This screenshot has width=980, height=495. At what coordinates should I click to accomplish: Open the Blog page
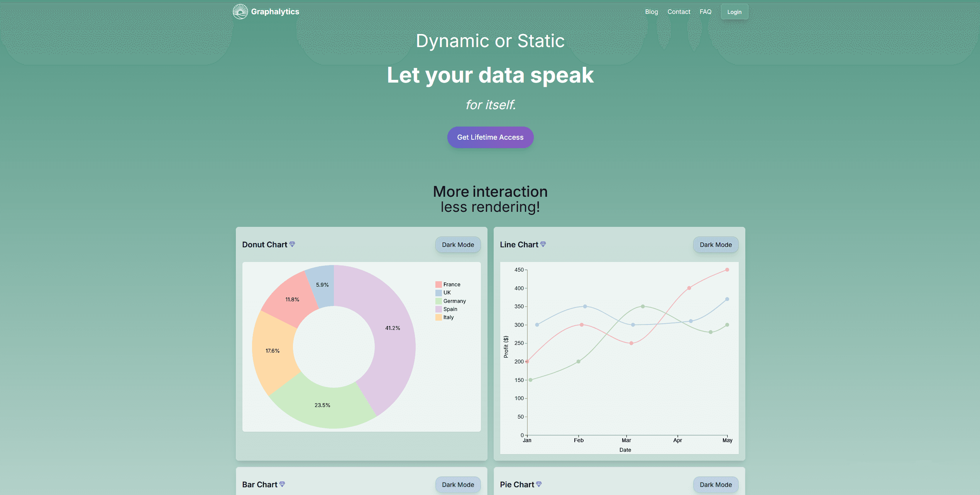(651, 12)
